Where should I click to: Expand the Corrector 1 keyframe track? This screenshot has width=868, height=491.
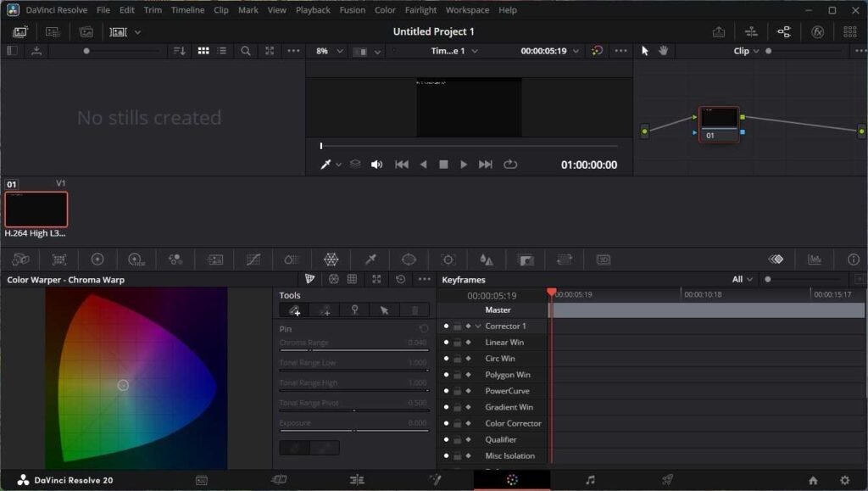477,326
